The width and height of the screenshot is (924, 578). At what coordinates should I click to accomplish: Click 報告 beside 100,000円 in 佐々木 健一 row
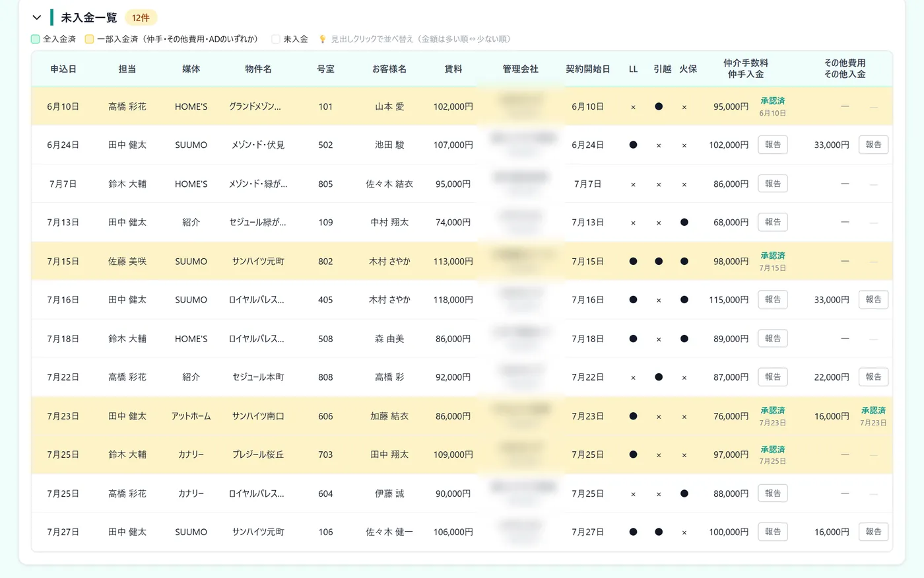point(773,532)
